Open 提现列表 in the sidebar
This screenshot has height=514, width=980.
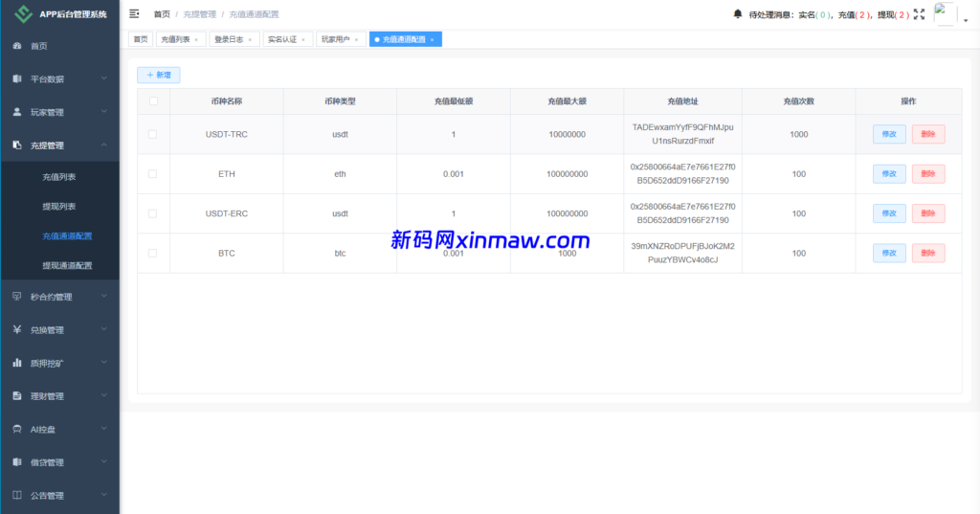click(59, 207)
